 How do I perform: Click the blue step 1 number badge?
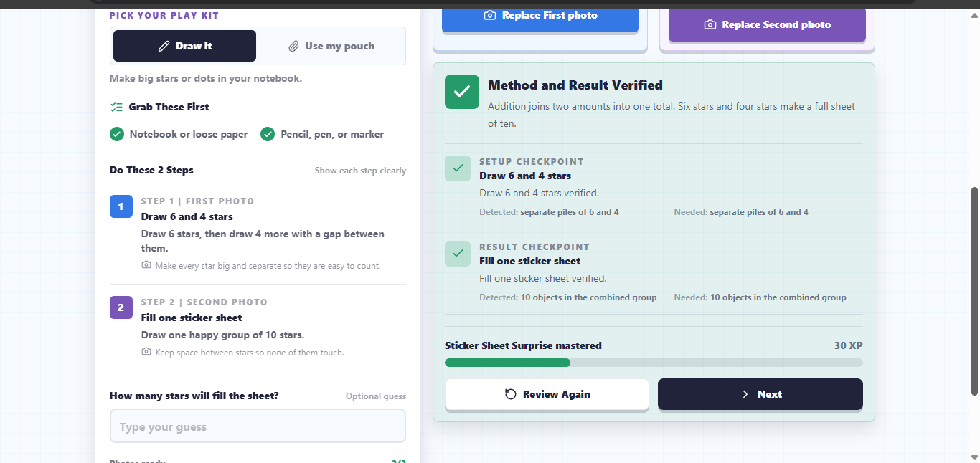point(121,206)
